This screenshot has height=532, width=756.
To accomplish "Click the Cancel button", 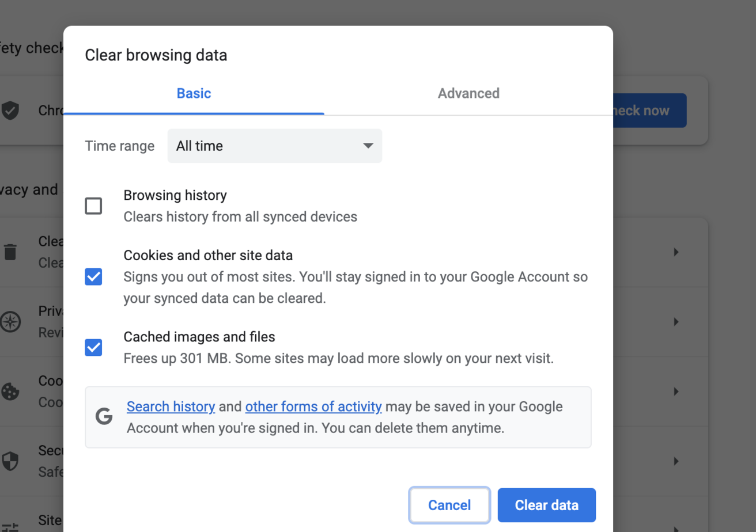I will pos(449,505).
